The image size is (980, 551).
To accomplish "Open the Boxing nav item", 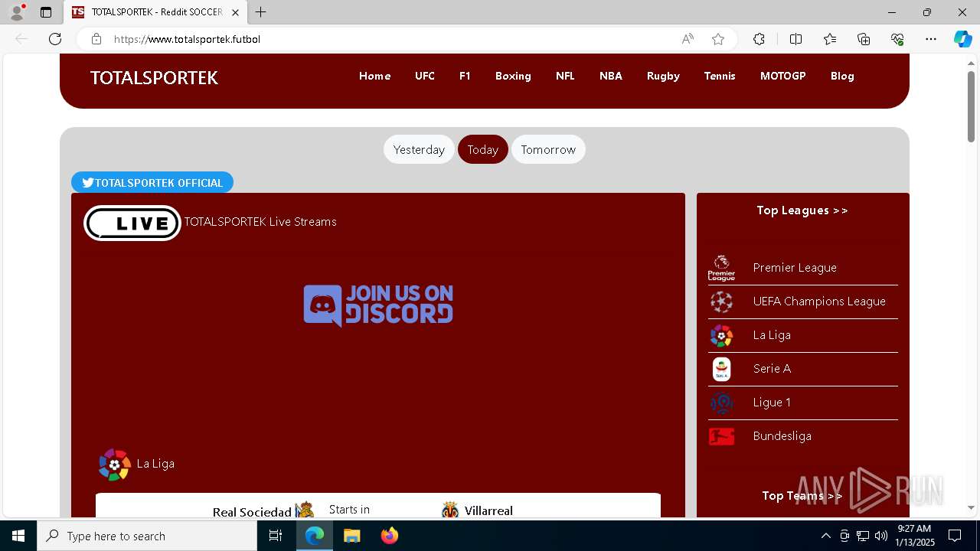I will coord(513,76).
